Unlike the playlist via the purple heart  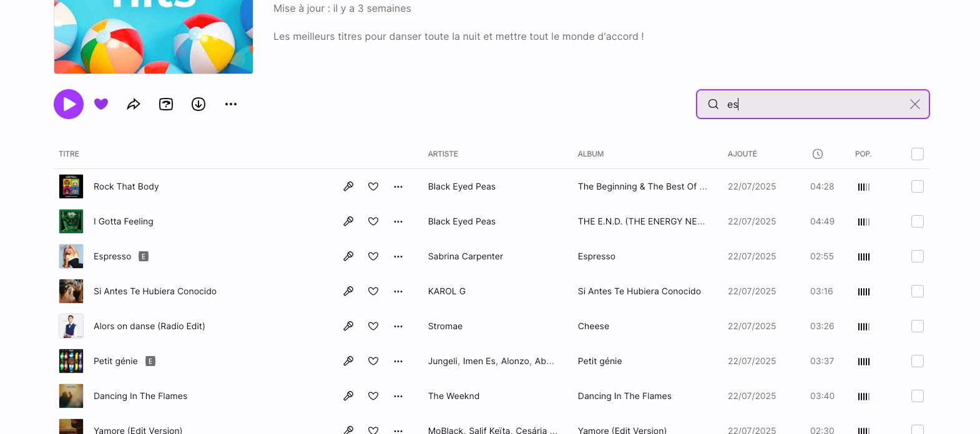[x=101, y=104]
